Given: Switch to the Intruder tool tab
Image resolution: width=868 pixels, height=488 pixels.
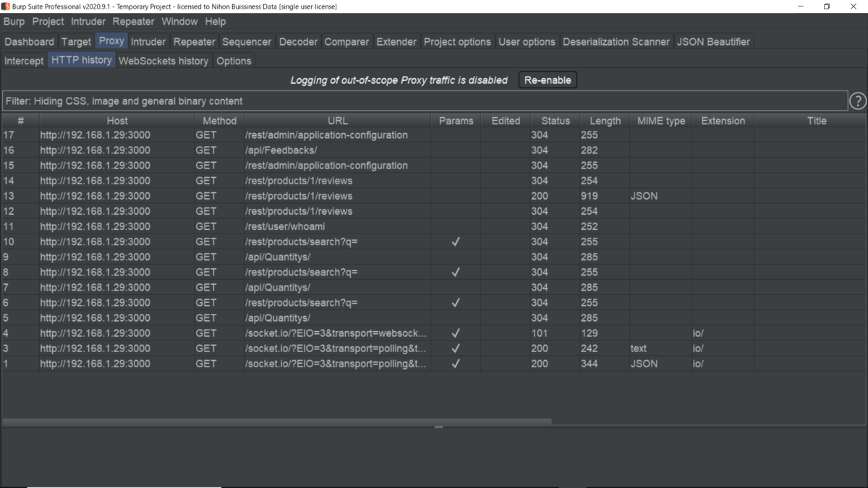Looking at the screenshot, I should point(148,41).
